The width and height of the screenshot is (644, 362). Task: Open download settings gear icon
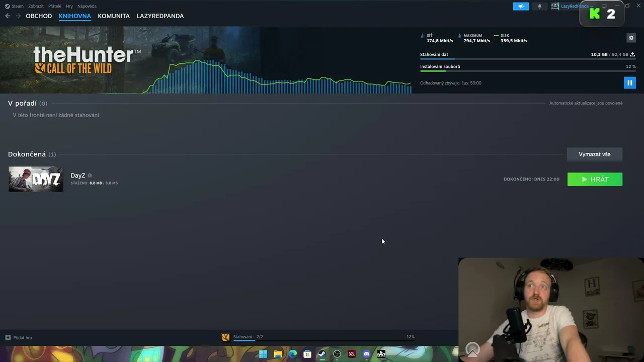pos(631,38)
